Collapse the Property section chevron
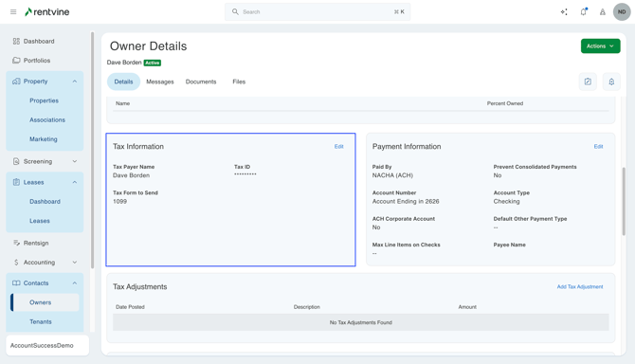The height and width of the screenshot is (364, 635). tap(75, 82)
